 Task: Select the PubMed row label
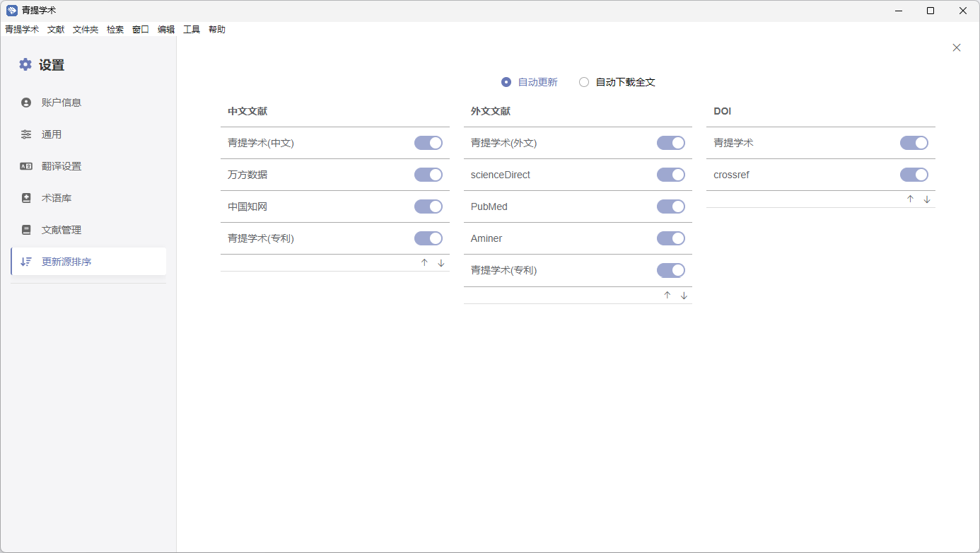489,206
